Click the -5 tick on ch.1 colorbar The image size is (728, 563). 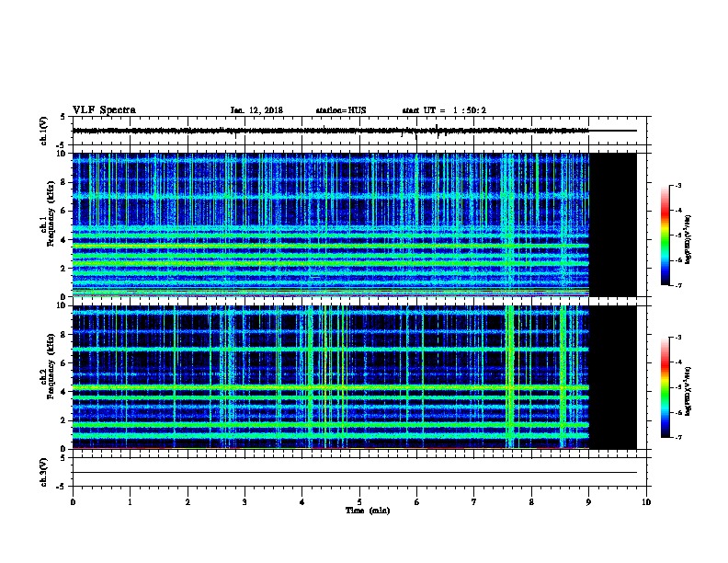(677, 236)
